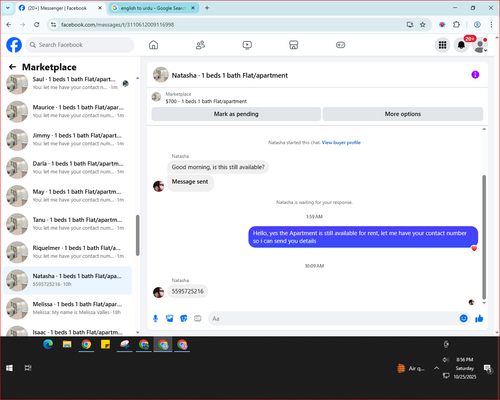
Task: Open Maurice's apartment conversation
Action: [x=68, y=111]
